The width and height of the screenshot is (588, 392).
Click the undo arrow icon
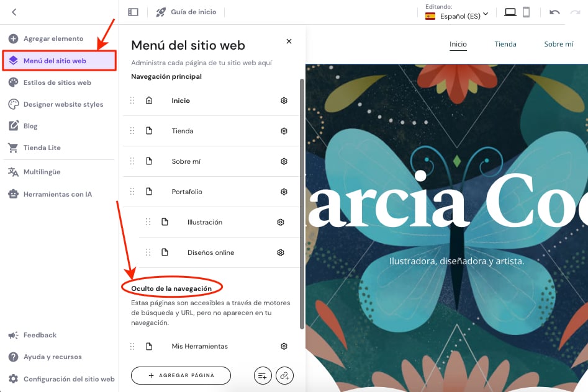click(x=554, y=12)
